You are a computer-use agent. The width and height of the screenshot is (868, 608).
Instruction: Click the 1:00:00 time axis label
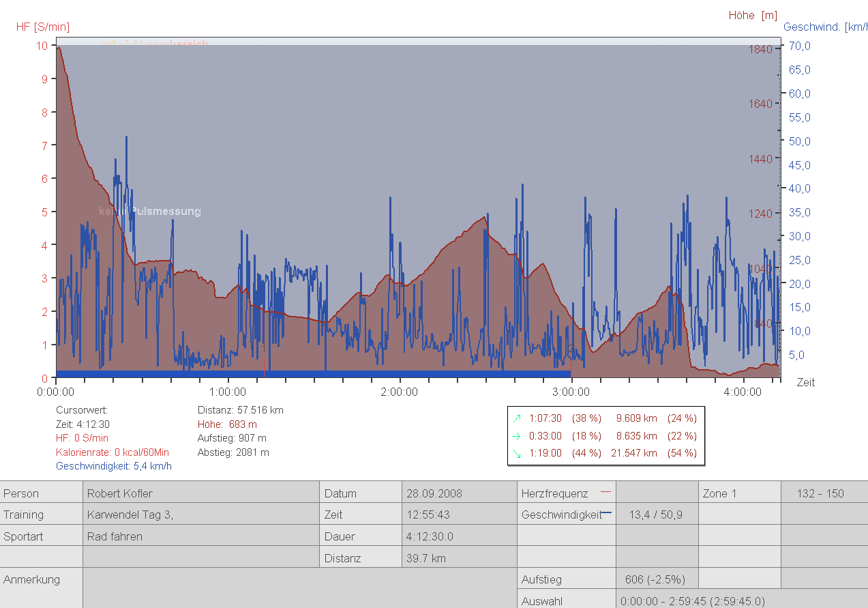228,392
